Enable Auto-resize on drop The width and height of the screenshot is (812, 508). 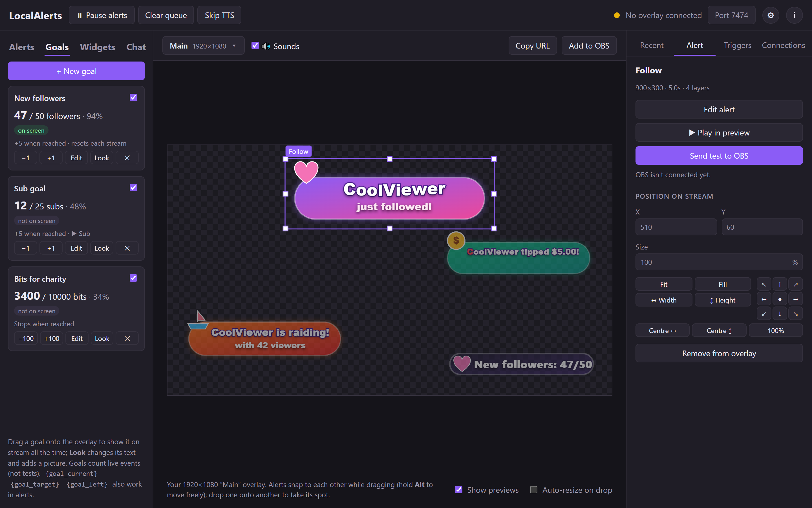click(533, 490)
